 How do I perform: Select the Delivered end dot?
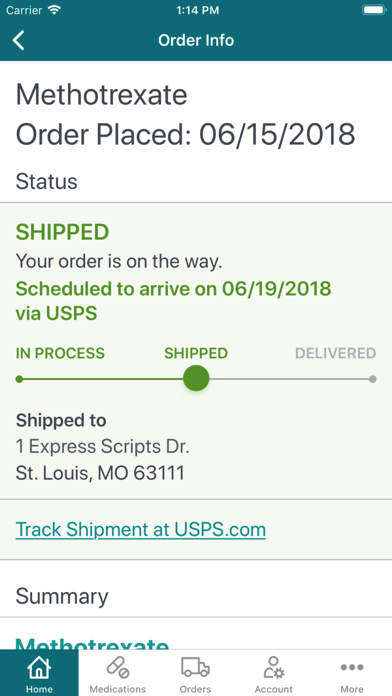tap(372, 379)
